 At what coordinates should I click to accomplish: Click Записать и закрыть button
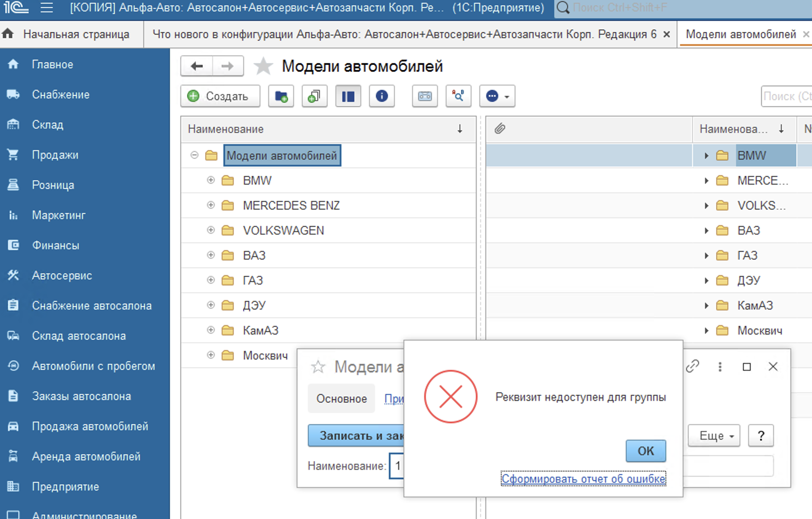coord(356,435)
